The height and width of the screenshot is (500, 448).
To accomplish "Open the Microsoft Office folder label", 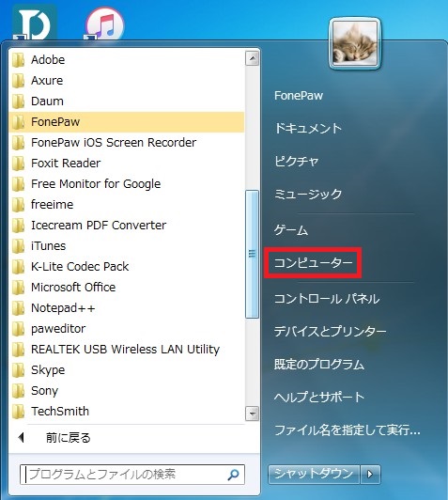I will point(73,288).
